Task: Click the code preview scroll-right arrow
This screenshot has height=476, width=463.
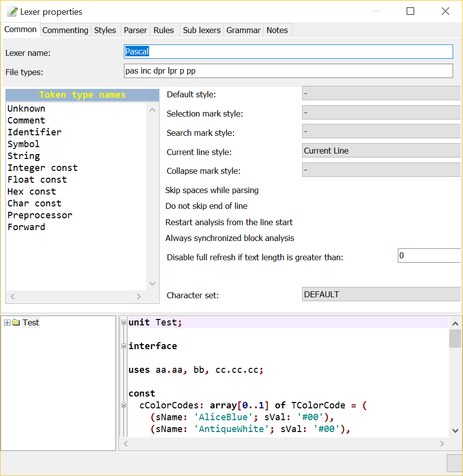Action: coord(442,444)
